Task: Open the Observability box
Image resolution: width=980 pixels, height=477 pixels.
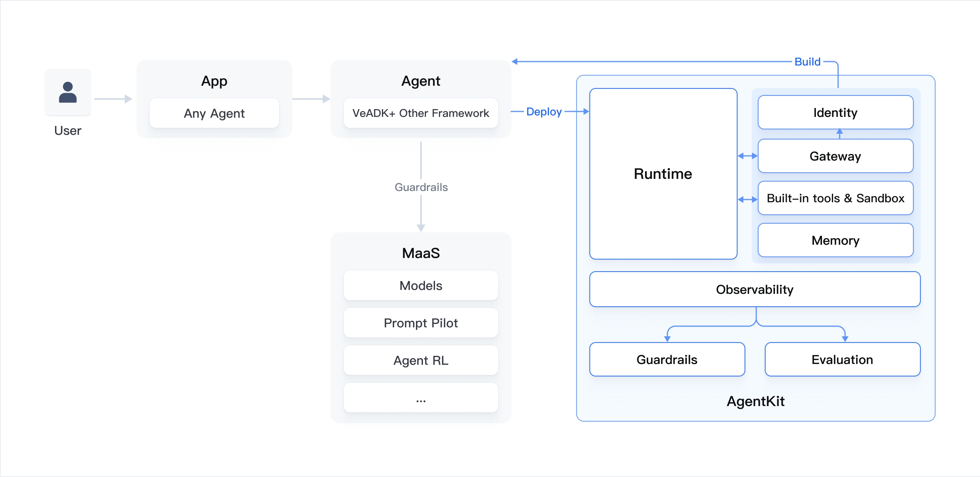Action: tap(754, 290)
